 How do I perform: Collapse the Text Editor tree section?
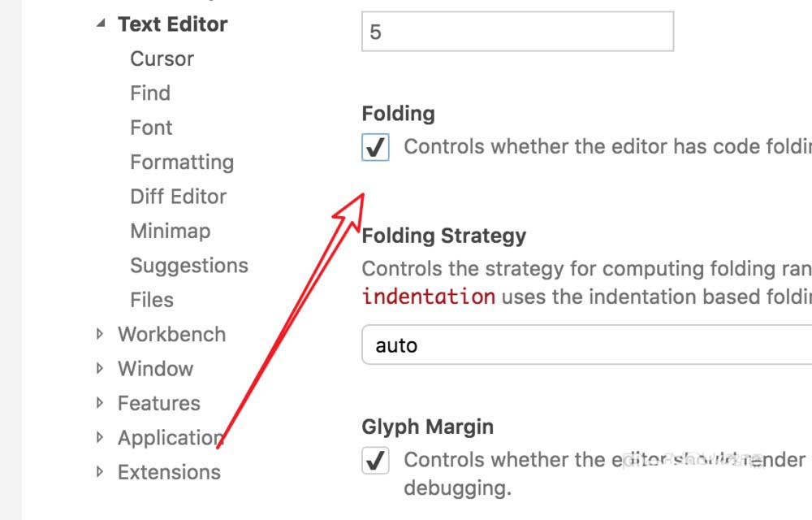coord(101,24)
